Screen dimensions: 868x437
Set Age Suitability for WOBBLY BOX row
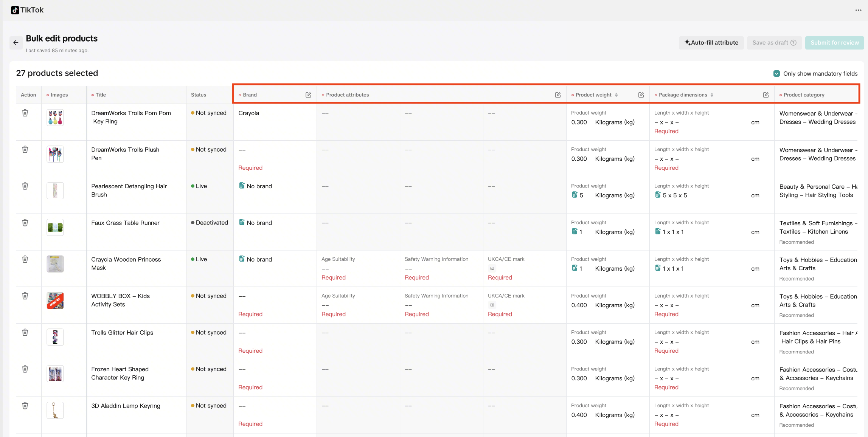[325, 305]
